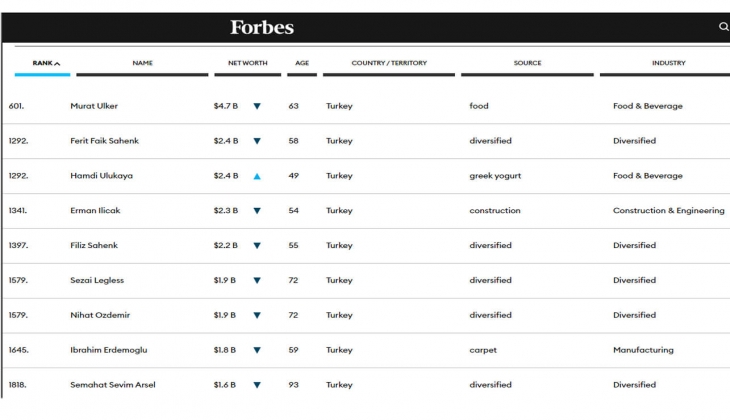Toggle the Rank column sort arrow
The image size is (730, 420).
[x=57, y=64]
